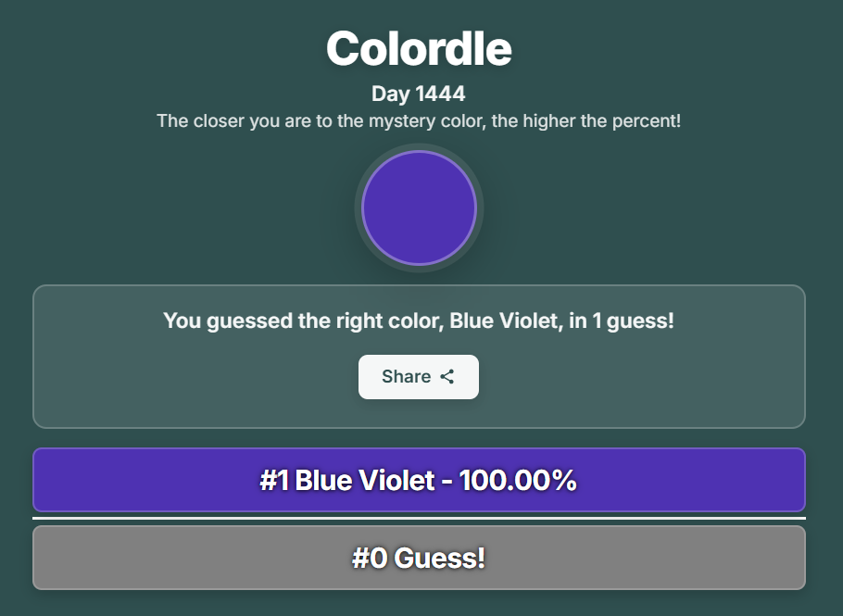Click the '#0' counter in the gray bar

click(x=370, y=559)
